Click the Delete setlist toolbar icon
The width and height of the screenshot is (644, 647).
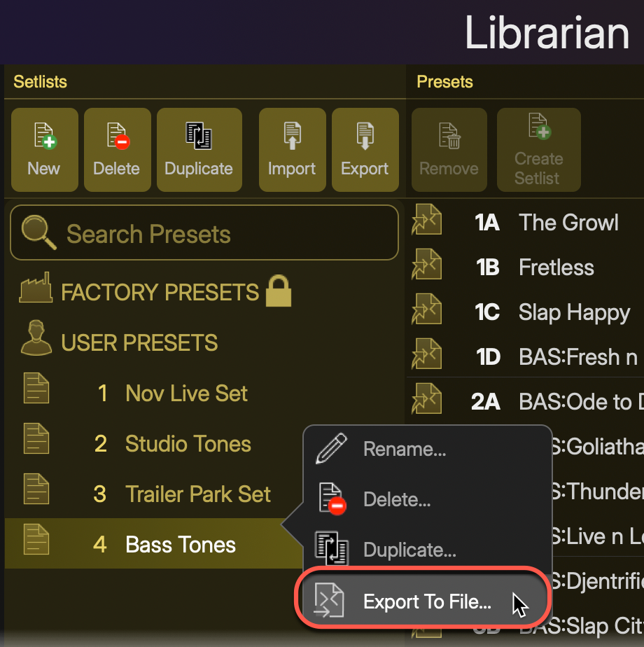click(x=117, y=137)
